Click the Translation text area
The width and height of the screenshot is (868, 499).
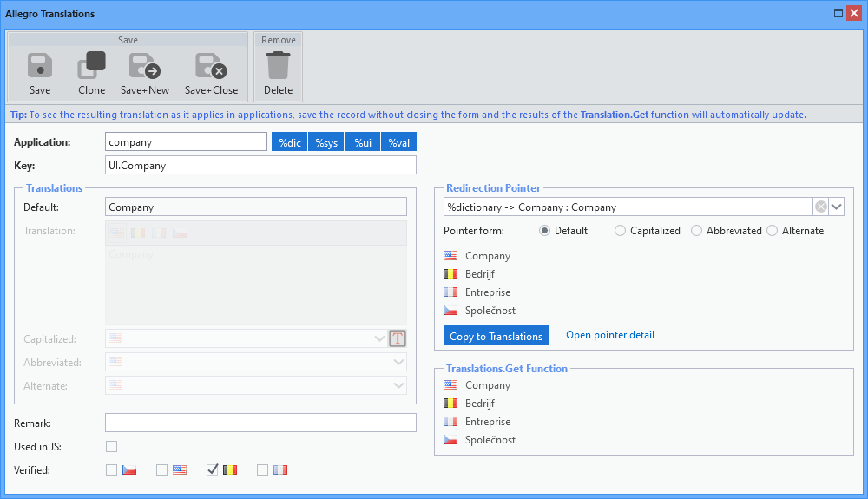click(256, 285)
